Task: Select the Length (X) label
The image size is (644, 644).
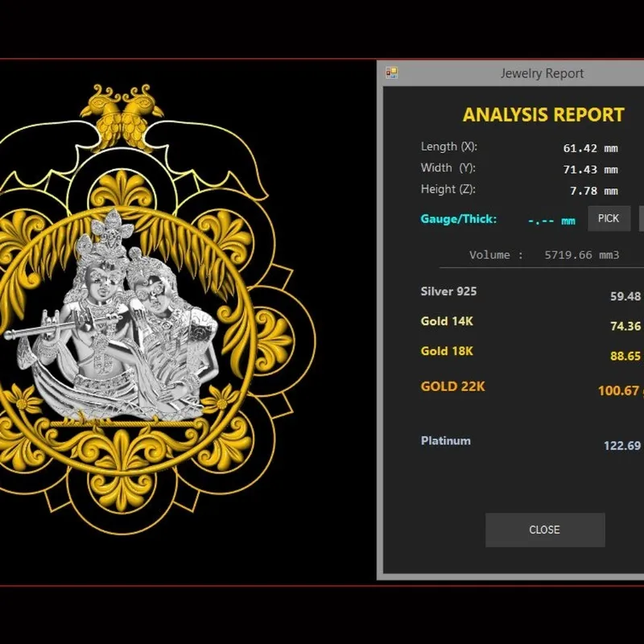Action: (449, 147)
